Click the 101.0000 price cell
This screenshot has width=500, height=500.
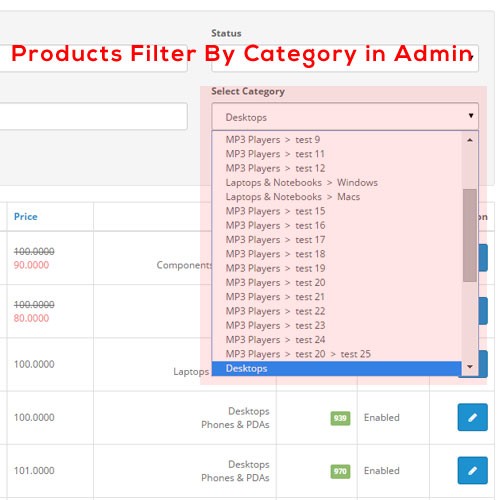pos(34,471)
